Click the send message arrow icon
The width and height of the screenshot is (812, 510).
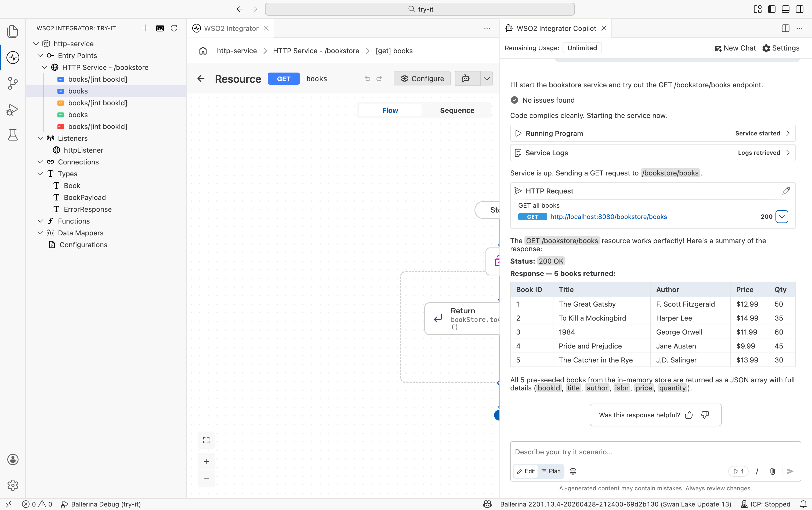pyautogui.click(x=790, y=471)
